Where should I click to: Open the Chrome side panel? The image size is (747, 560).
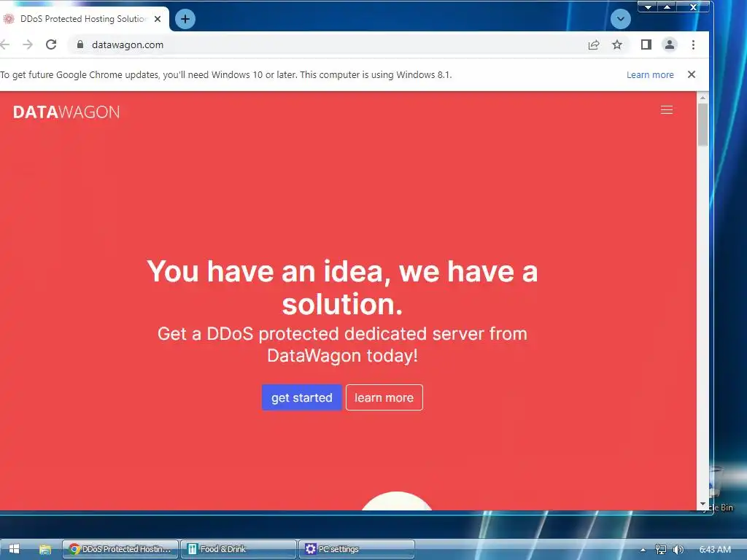(646, 44)
